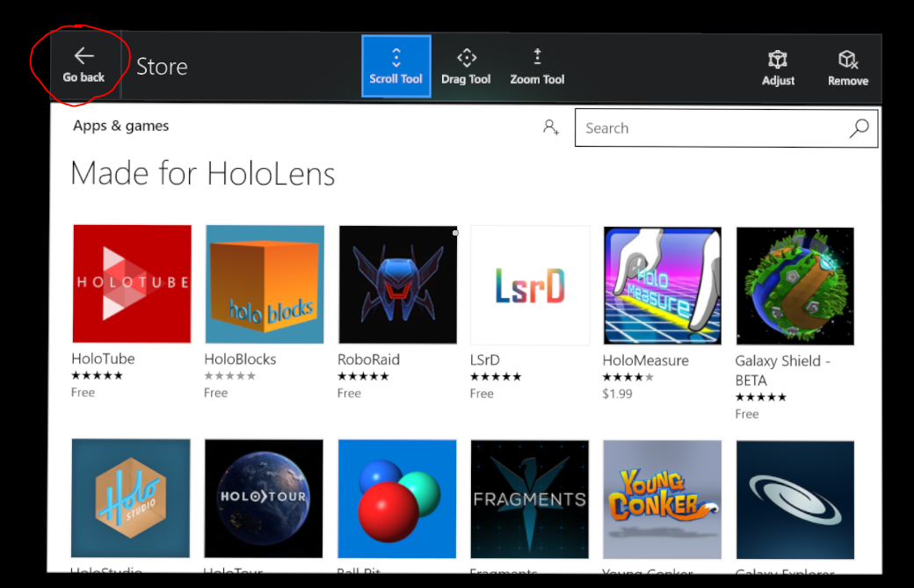The image size is (914, 588).
Task: Open the HoloMeasure app tile
Action: [x=663, y=286]
